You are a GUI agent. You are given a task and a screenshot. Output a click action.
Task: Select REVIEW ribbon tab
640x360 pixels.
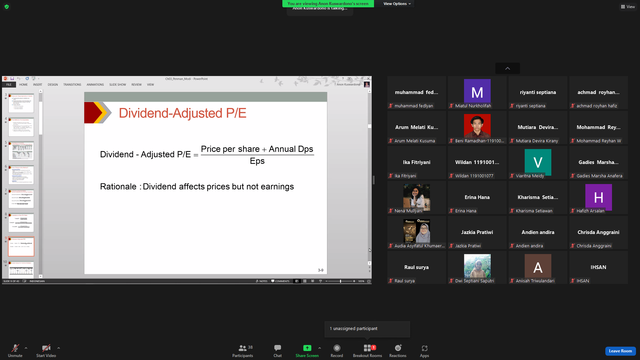136,84
